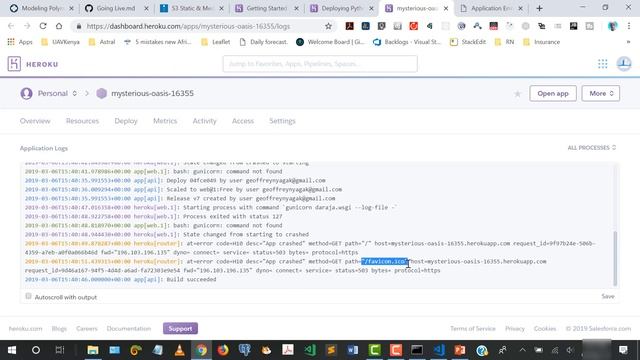The width and height of the screenshot is (640, 360).
Task: Enable Autoscroll with output checkbox
Action: 28,296
